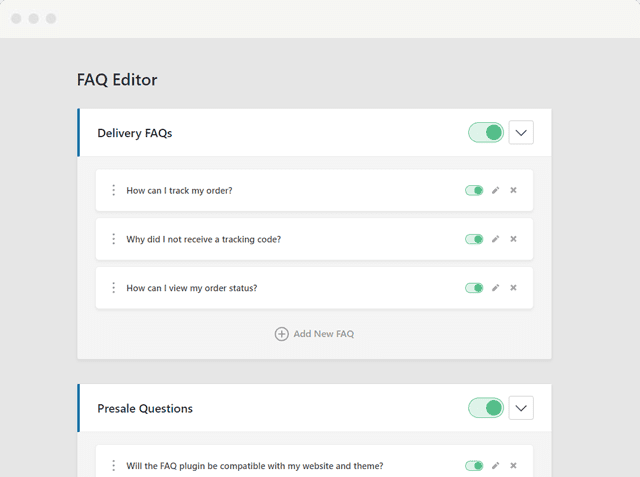Select the Delivery FAQs group title

(x=135, y=133)
